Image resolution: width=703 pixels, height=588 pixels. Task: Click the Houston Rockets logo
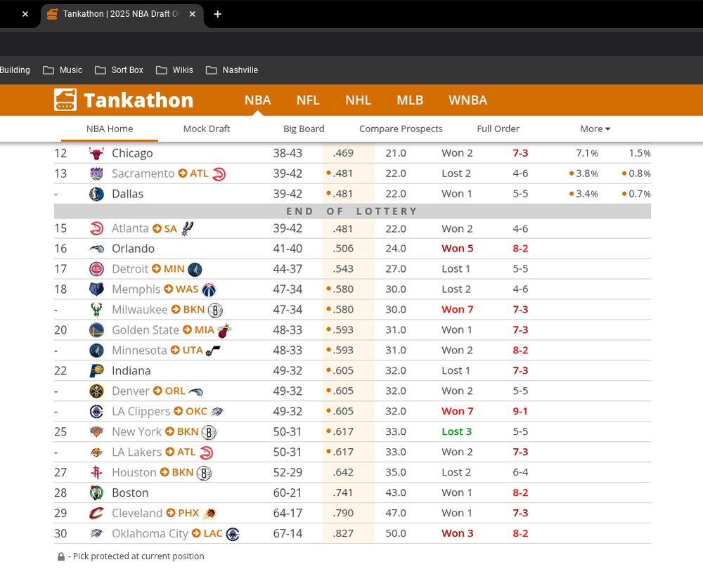[x=96, y=472]
